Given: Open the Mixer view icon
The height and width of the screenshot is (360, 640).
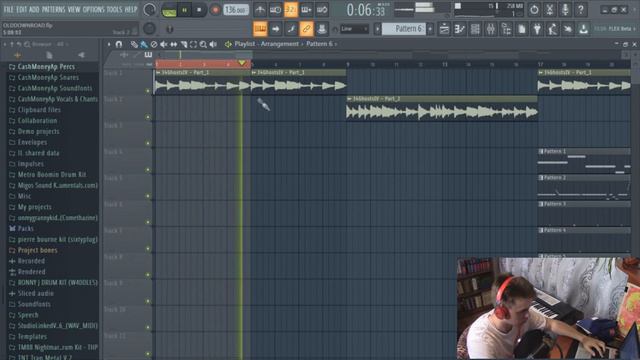Looking at the screenshot, I should (x=491, y=29).
